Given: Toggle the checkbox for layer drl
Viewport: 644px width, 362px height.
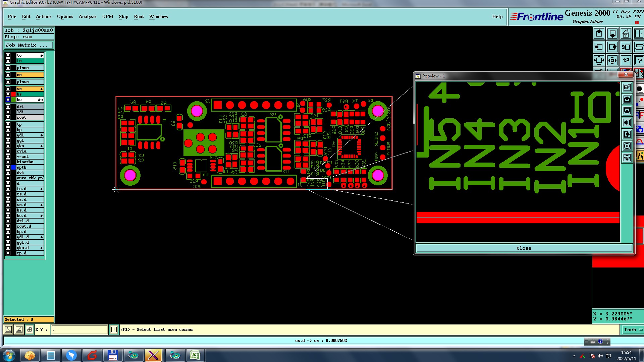Looking at the screenshot, I should point(8,107).
